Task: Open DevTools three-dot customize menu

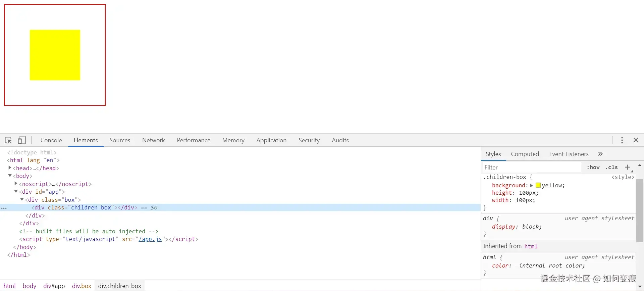Action: [x=622, y=140]
